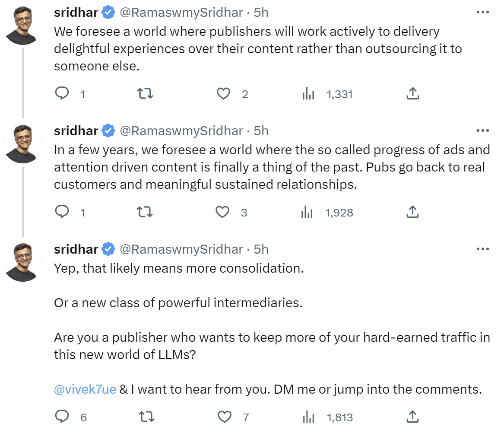Click sridhar's profile picture on last tweet
This screenshot has height=433, width=504.
pyautogui.click(x=22, y=261)
